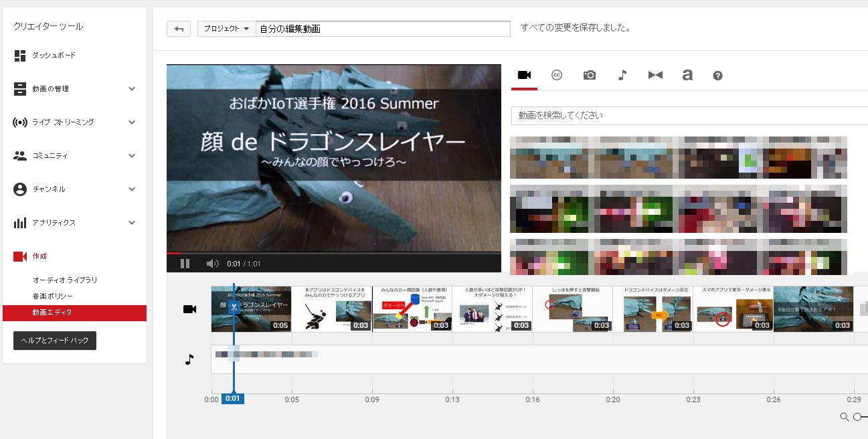Screen dimensions: 868x439
Task: Open 音楽ポリシー in sidebar
Action: click(x=53, y=296)
